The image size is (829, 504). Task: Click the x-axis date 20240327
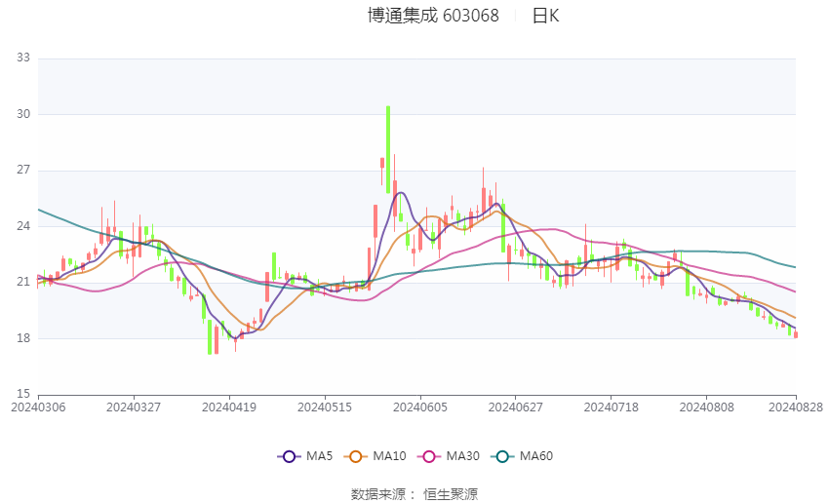click(134, 407)
